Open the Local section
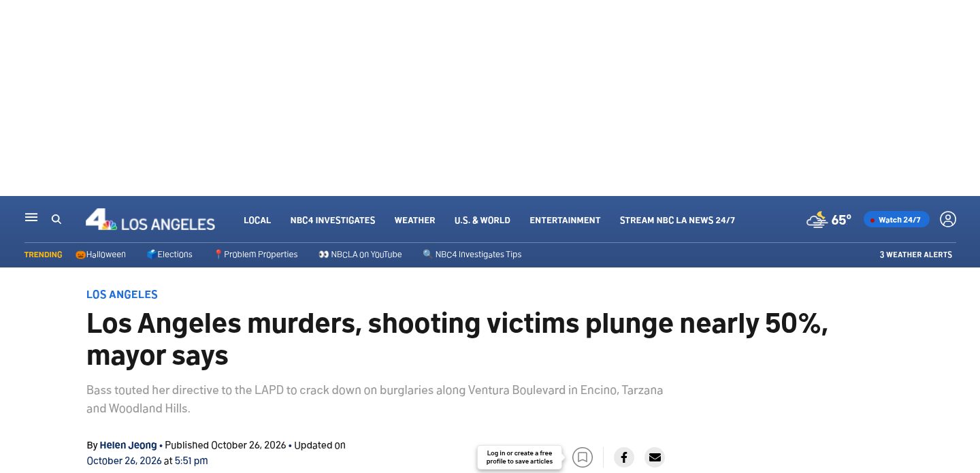Viewport: 980px width, 473px height. click(257, 220)
